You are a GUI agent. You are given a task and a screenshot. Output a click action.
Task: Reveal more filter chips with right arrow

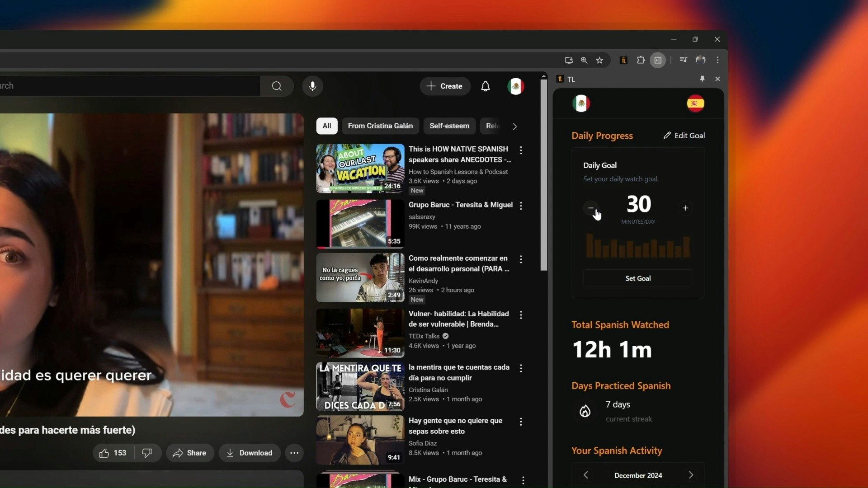[514, 127]
